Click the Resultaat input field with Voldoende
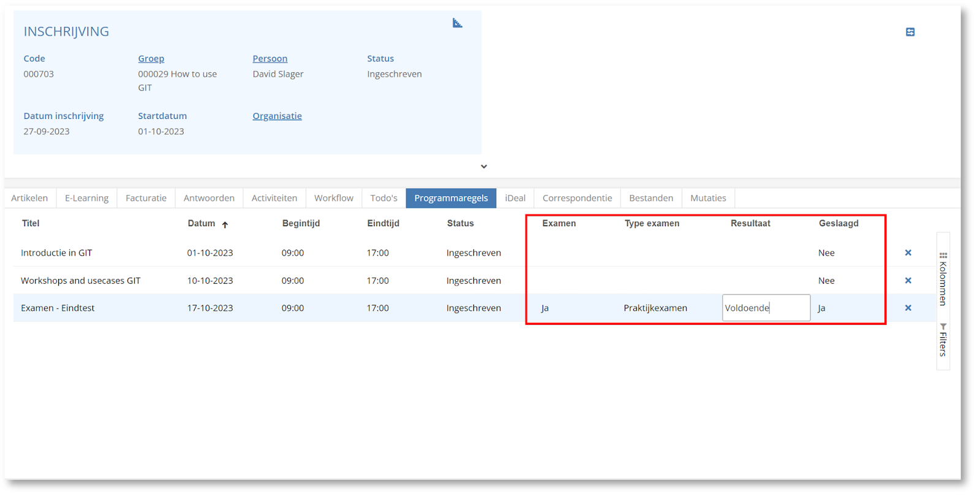Screen dimensions: 980x499 [x=766, y=308]
